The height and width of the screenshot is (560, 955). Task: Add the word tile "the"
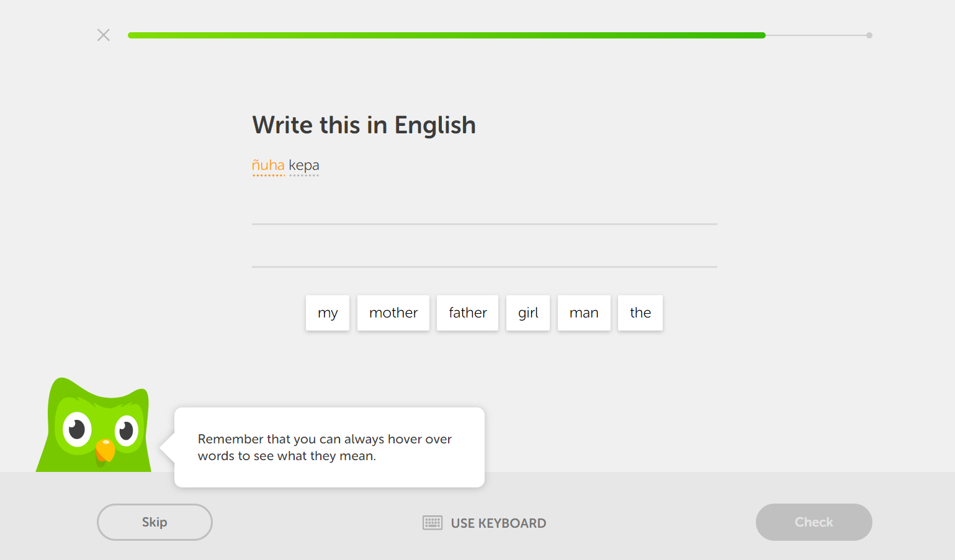coord(640,313)
